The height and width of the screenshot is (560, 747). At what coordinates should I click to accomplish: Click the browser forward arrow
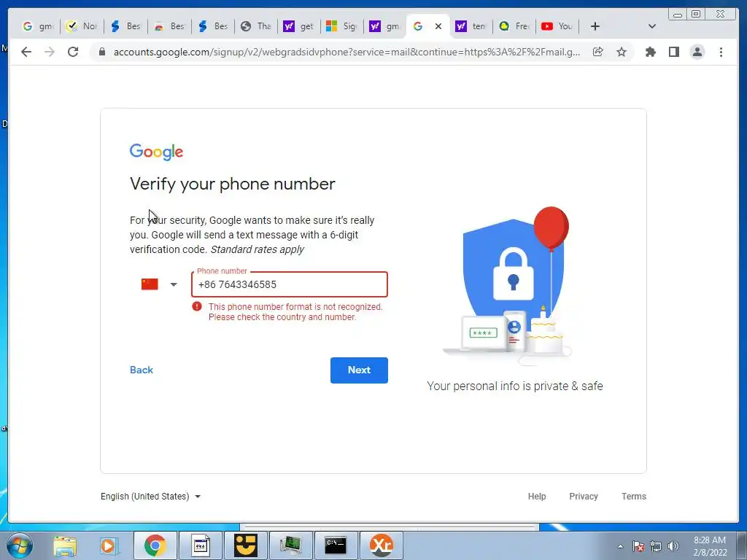coord(50,52)
